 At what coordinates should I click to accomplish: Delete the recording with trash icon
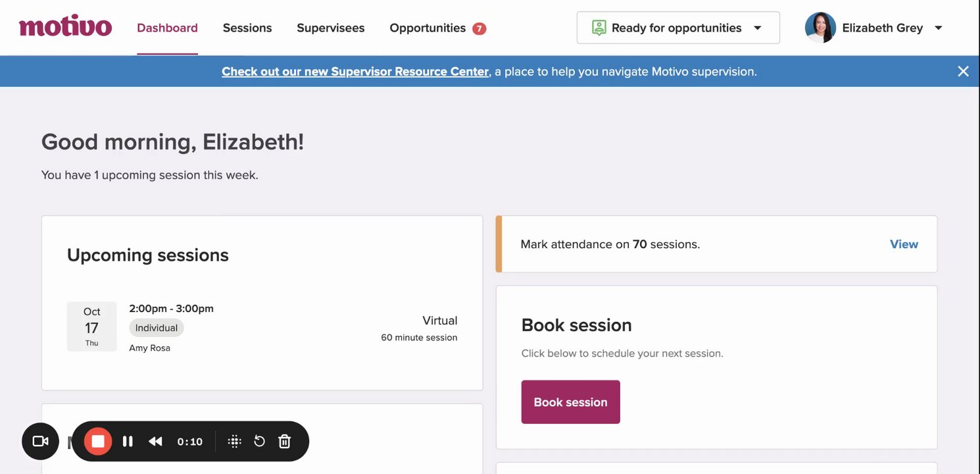point(284,441)
